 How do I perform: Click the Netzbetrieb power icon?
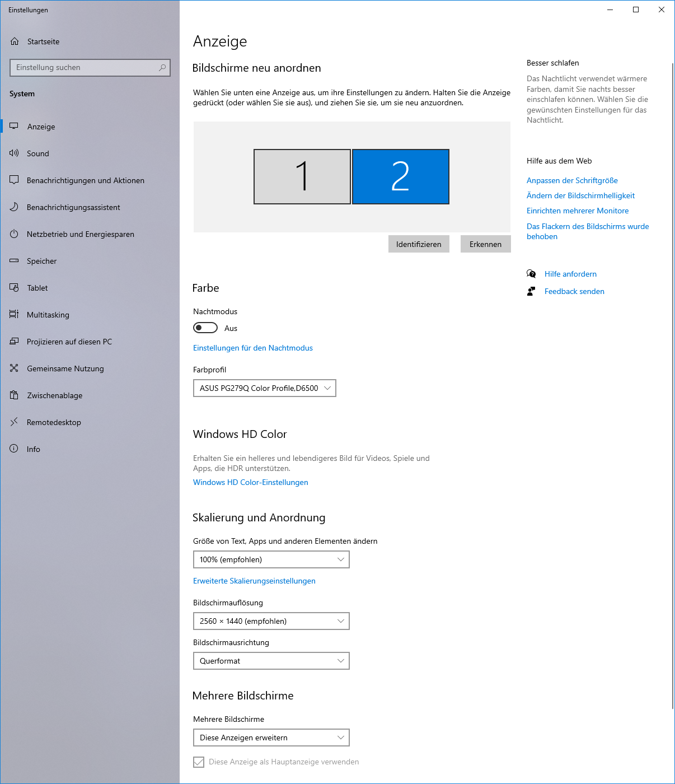pyautogui.click(x=14, y=234)
